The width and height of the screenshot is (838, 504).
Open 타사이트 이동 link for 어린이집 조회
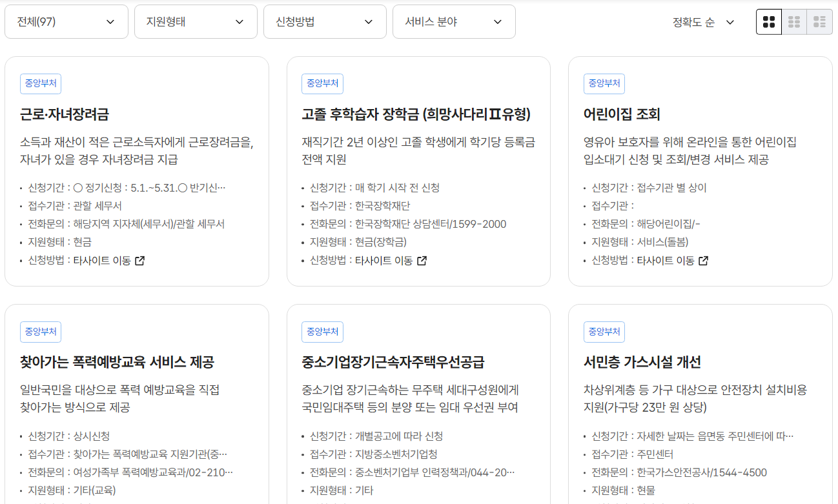(673, 261)
